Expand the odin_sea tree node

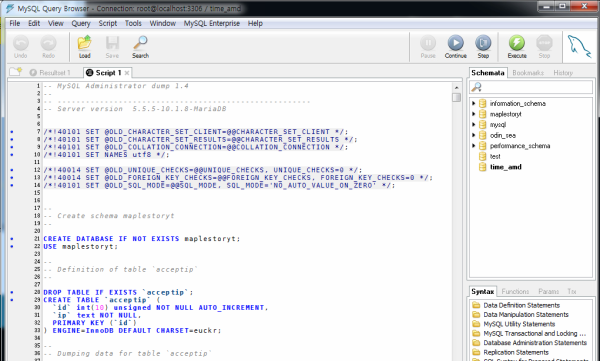474,135
